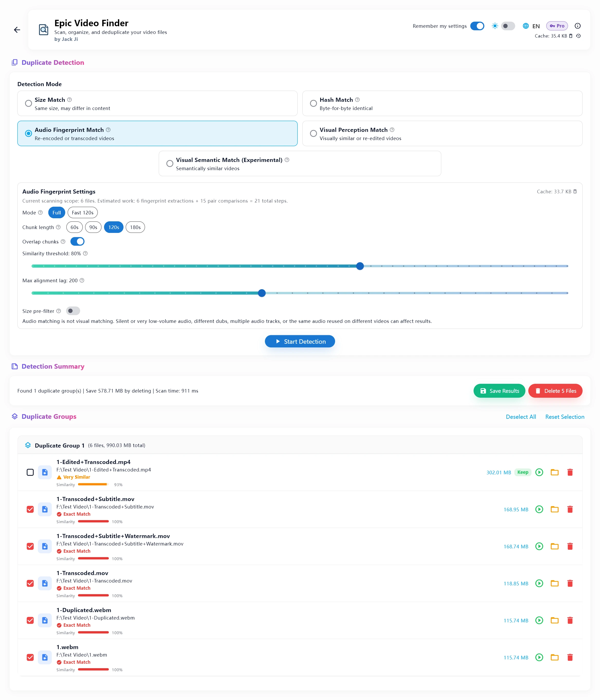Collapse the Duplicate Group 1 header
The image size is (600, 700).
click(x=300, y=445)
